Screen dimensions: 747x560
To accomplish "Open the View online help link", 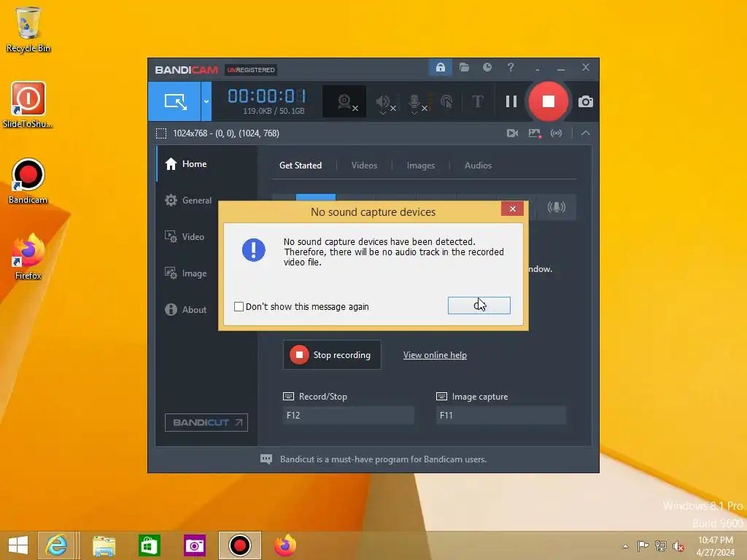I will tap(435, 355).
